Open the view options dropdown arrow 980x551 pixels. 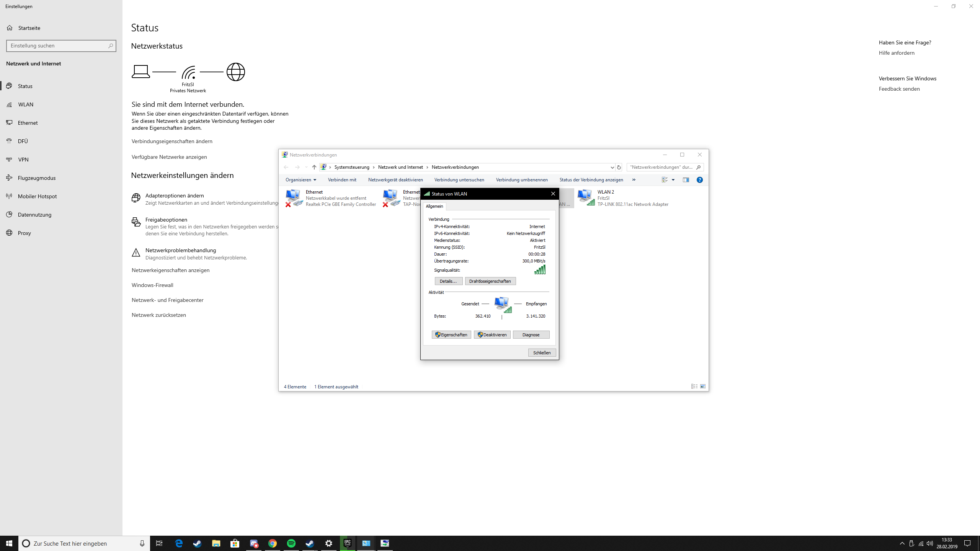(x=673, y=179)
